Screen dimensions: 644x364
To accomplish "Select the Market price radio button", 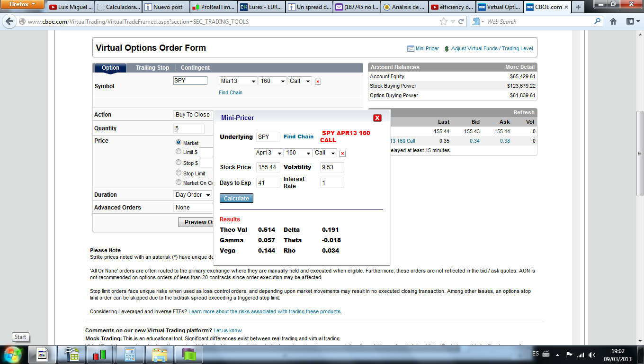I will 179,142.
